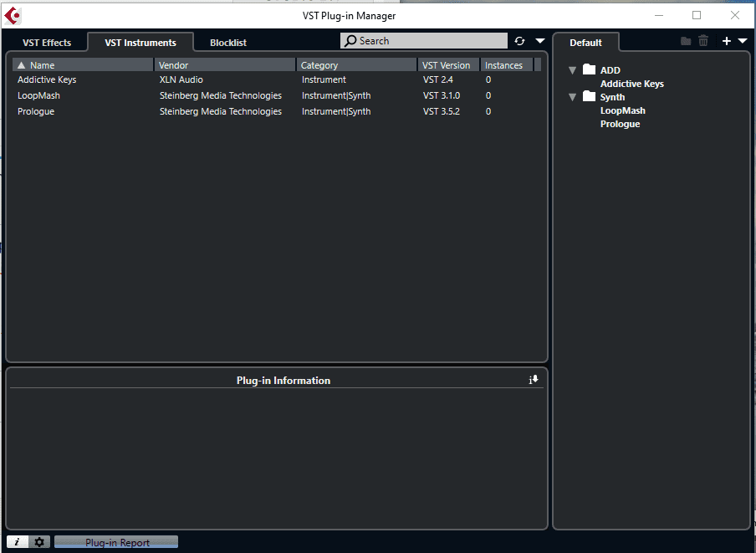Select the VST Instruments tab

[x=140, y=43]
